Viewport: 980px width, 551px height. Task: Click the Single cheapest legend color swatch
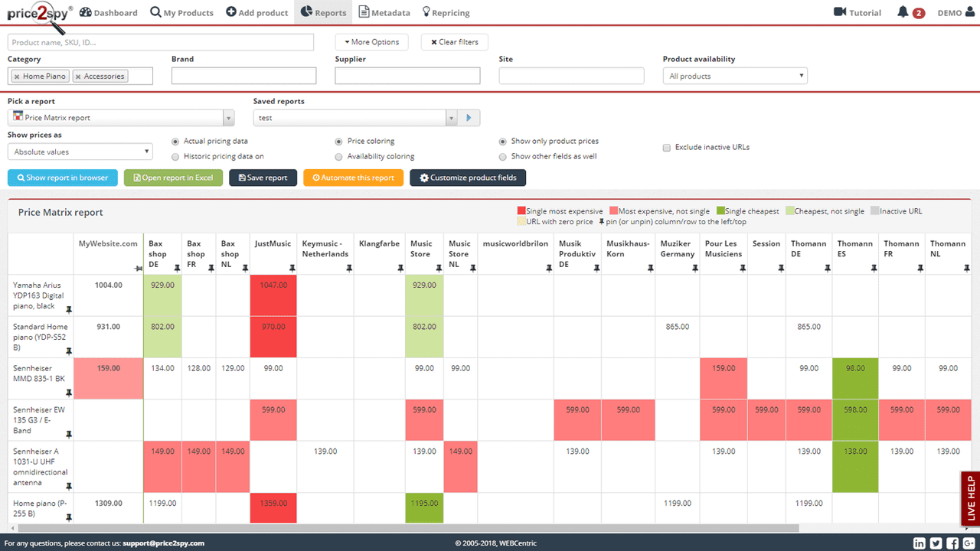720,211
